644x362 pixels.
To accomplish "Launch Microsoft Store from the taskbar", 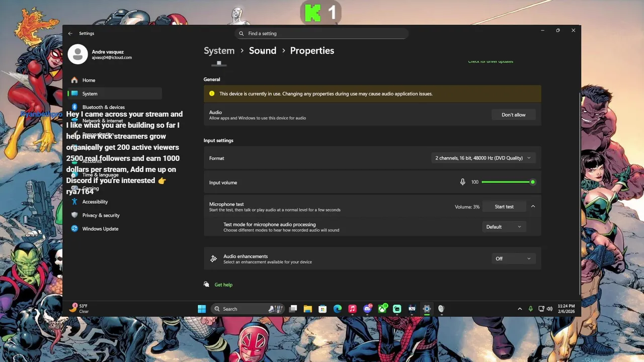I will coord(323,309).
